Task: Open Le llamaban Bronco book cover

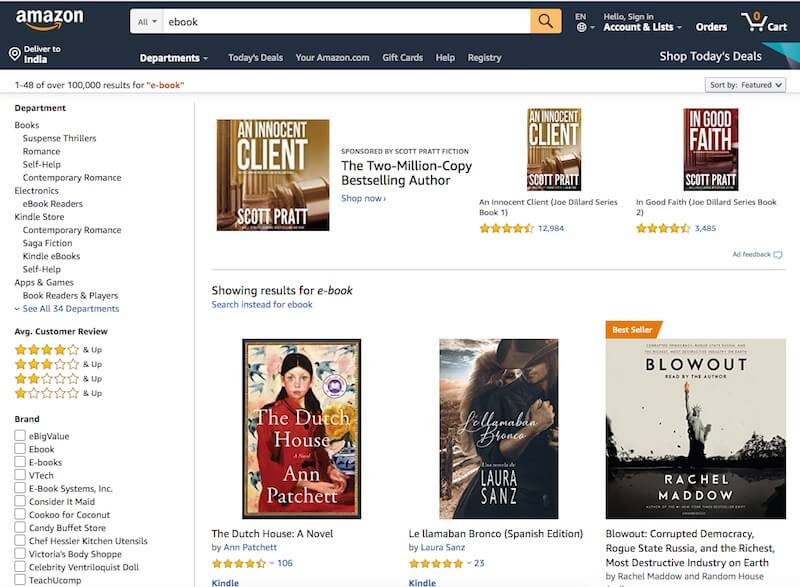Action: pos(498,429)
